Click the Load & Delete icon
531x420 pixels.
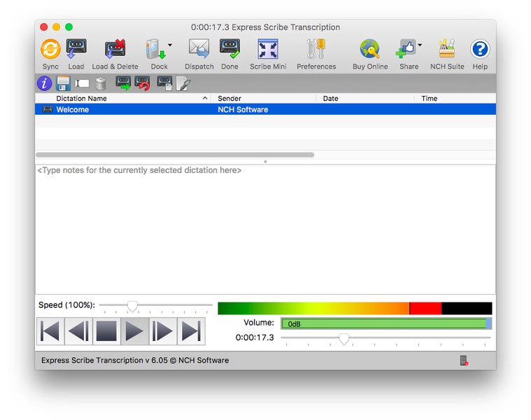coord(115,49)
